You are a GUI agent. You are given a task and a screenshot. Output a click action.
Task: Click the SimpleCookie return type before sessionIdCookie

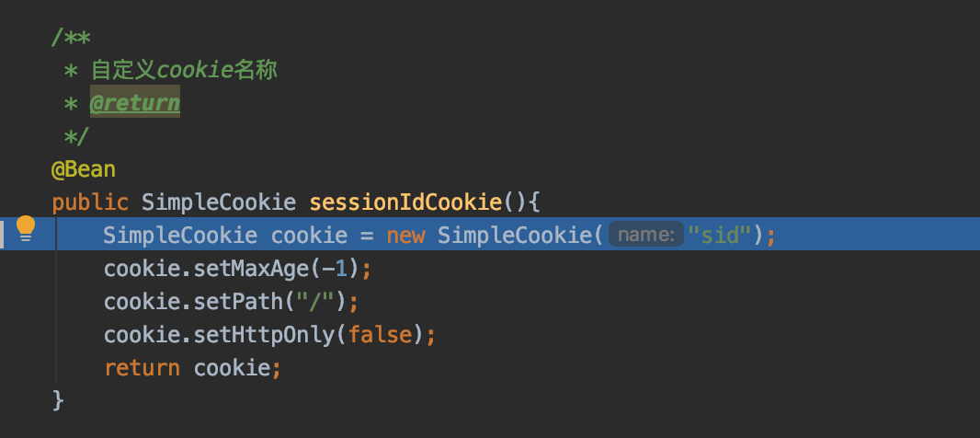coord(219,202)
